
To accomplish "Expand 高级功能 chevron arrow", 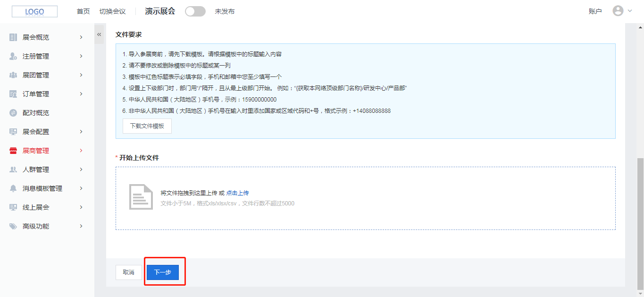I will (x=81, y=226).
